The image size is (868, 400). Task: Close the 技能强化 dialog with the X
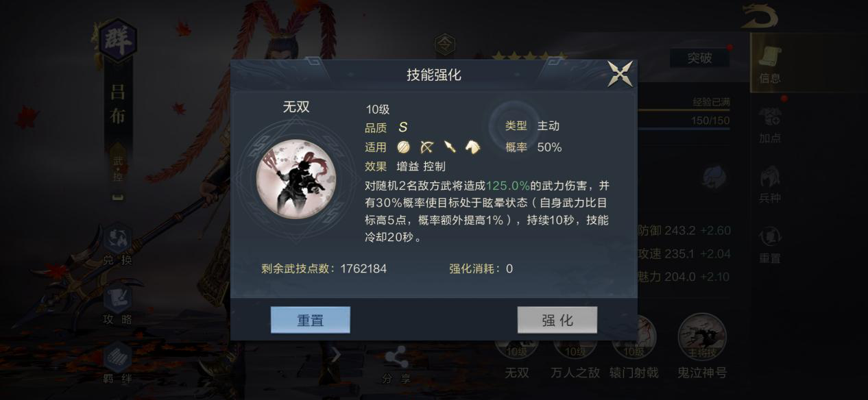click(620, 74)
